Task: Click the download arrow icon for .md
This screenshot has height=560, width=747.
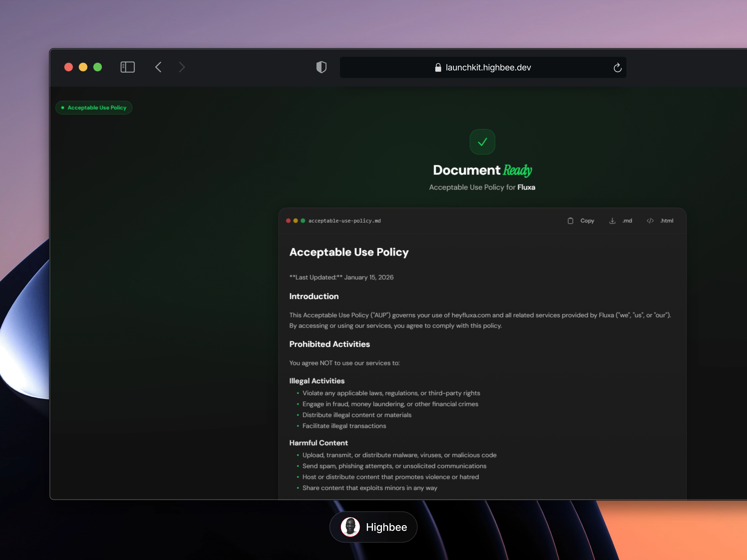Action: click(612, 221)
